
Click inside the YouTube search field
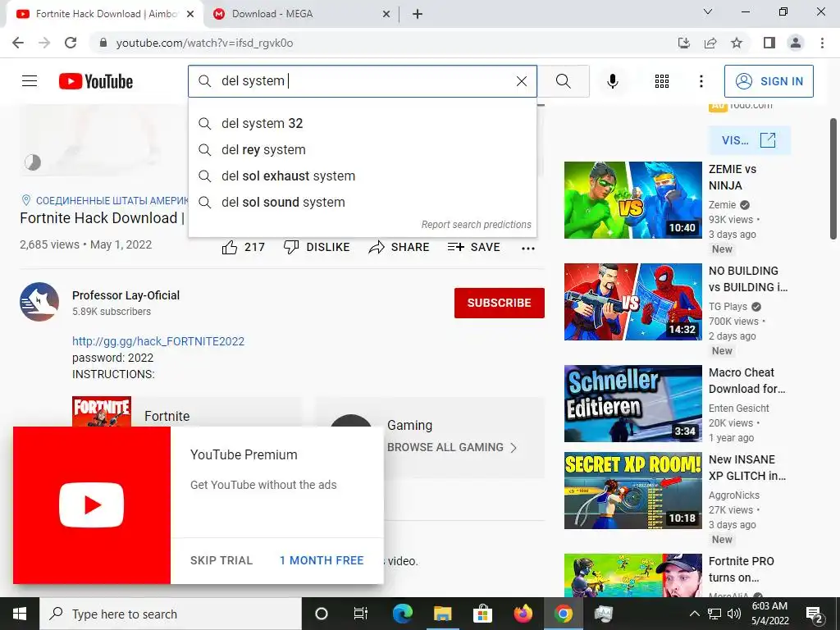(x=362, y=81)
